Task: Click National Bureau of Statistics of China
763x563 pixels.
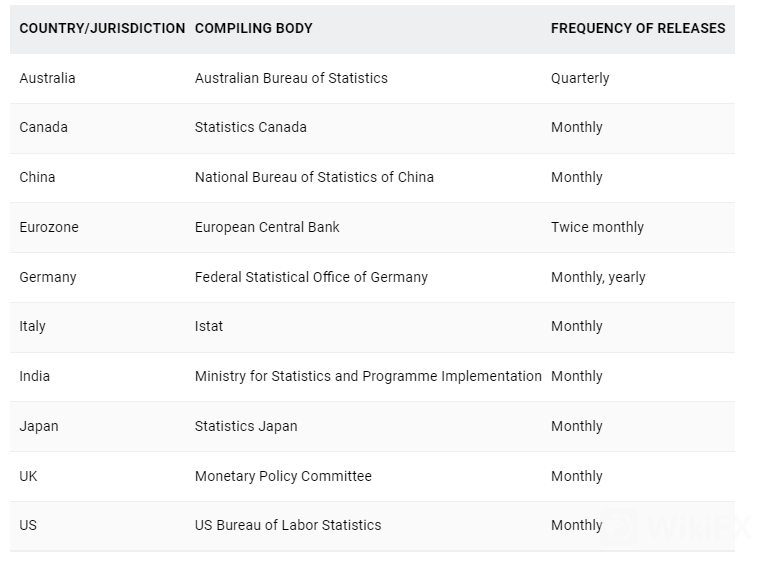Action: 314,177
